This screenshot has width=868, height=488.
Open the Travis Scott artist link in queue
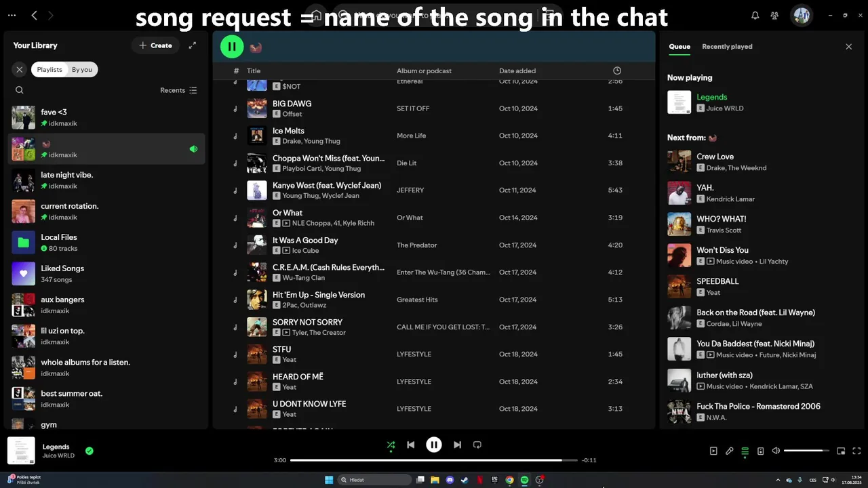724,230
